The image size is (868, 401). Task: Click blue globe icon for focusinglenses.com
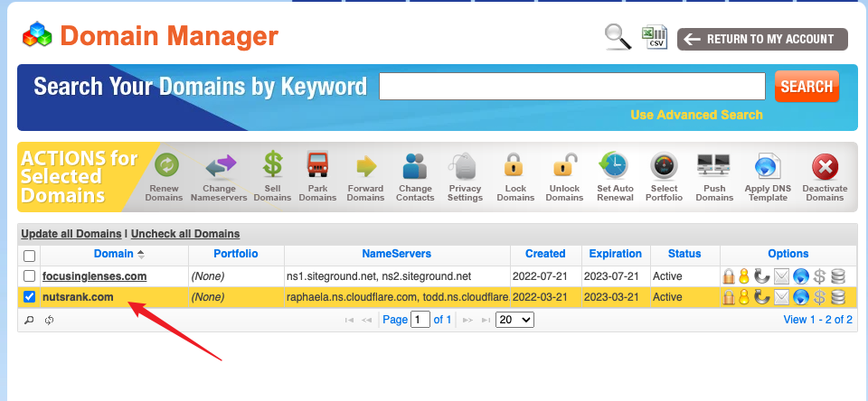tap(801, 276)
